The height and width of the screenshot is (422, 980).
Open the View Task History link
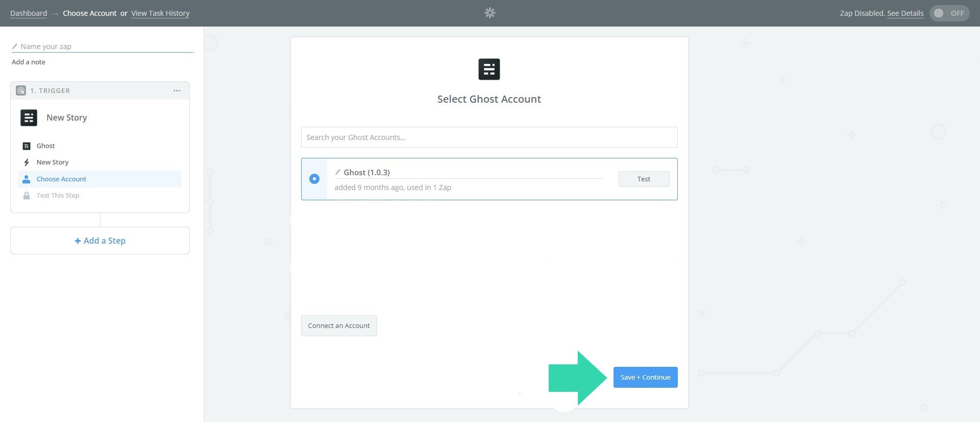pos(160,13)
